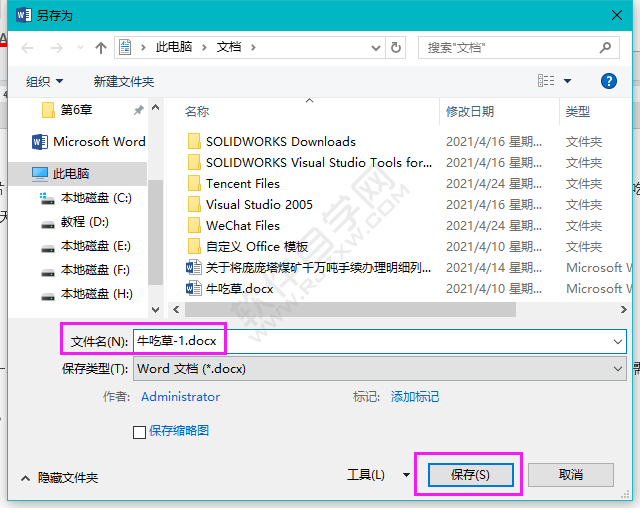This screenshot has width=640, height=508.
Task: Click the Word icon of 牛吃草.docx
Action: [193, 289]
